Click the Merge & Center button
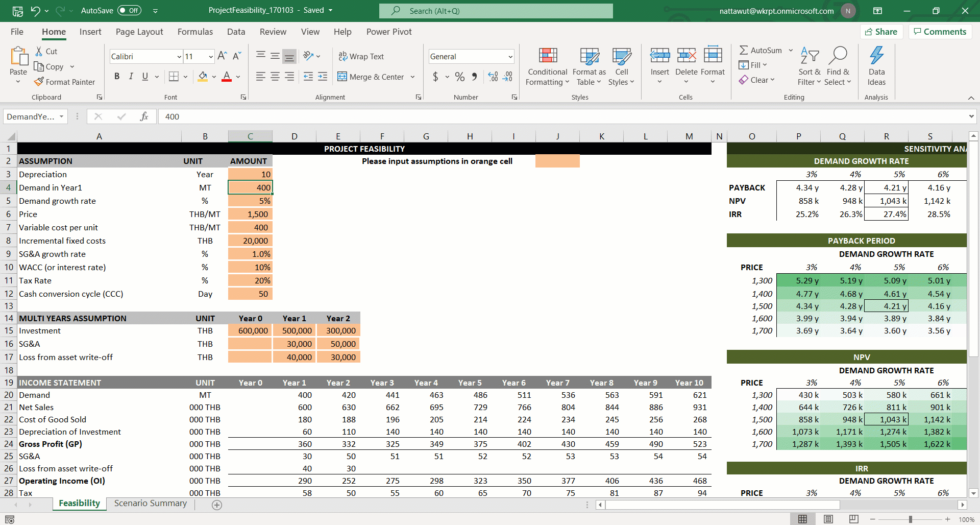This screenshot has height=525, width=980. click(371, 77)
